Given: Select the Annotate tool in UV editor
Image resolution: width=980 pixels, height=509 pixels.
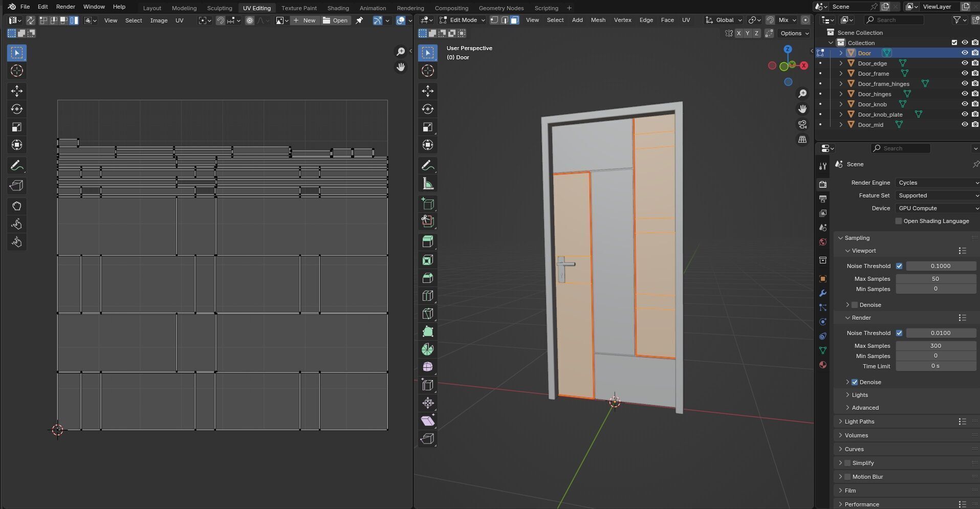Looking at the screenshot, I should (17, 166).
